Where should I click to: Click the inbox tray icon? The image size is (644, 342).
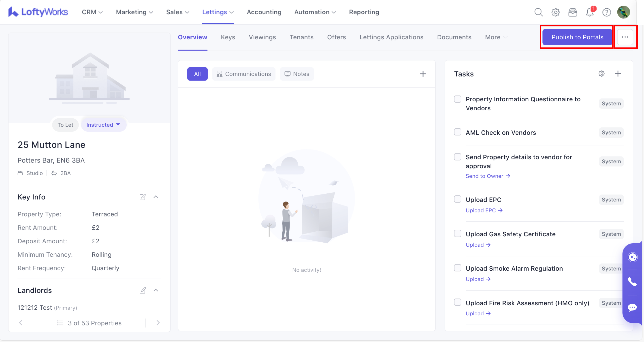[x=572, y=12]
